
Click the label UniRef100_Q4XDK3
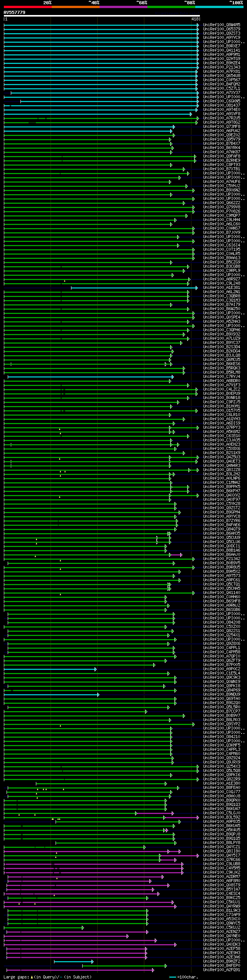click(222, 944)
